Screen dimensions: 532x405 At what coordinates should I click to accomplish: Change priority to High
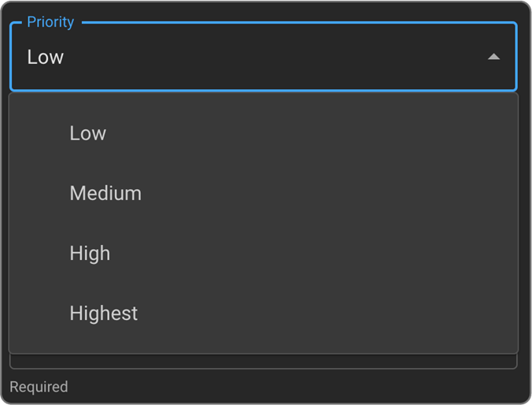click(90, 253)
